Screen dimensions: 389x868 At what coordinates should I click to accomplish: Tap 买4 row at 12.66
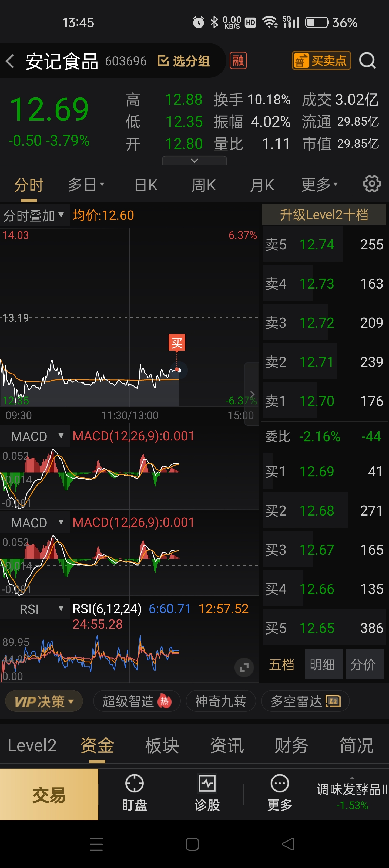[324, 589]
